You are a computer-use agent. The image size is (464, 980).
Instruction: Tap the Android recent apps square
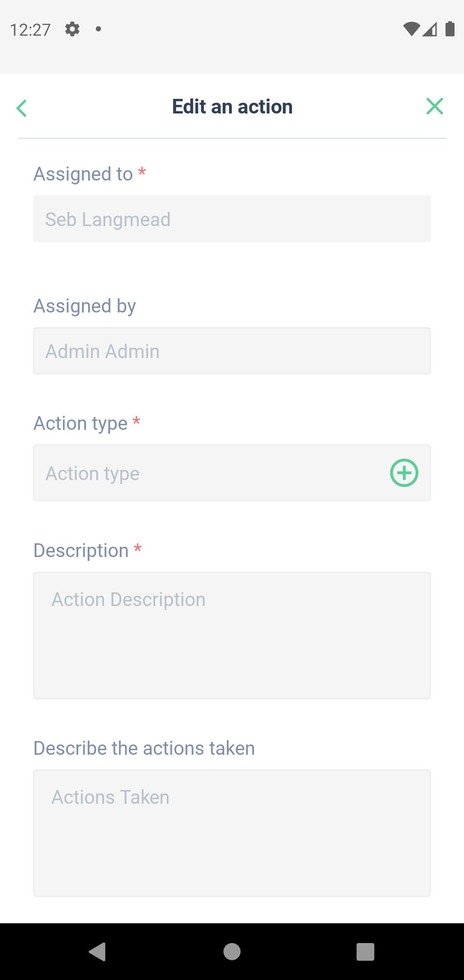(366, 952)
